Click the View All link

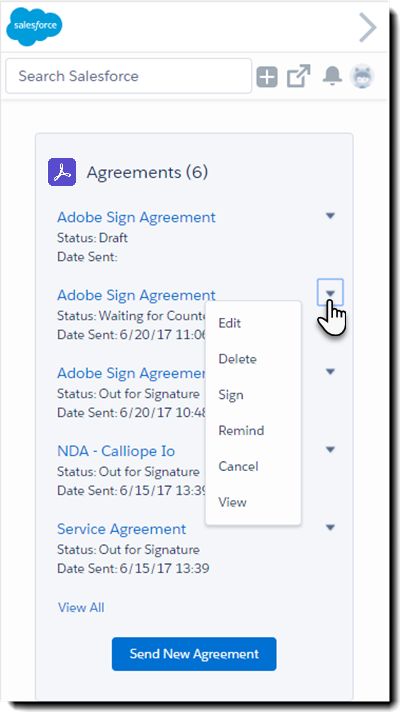(81, 608)
